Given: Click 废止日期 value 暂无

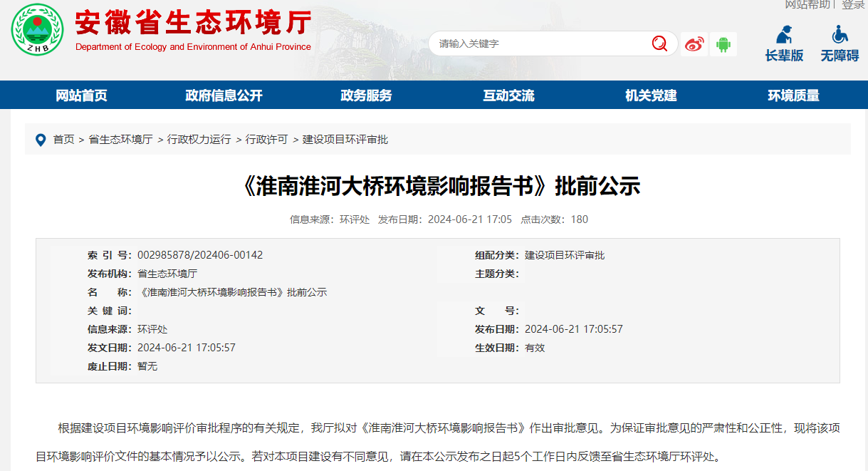Looking at the screenshot, I should coord(147,366).
